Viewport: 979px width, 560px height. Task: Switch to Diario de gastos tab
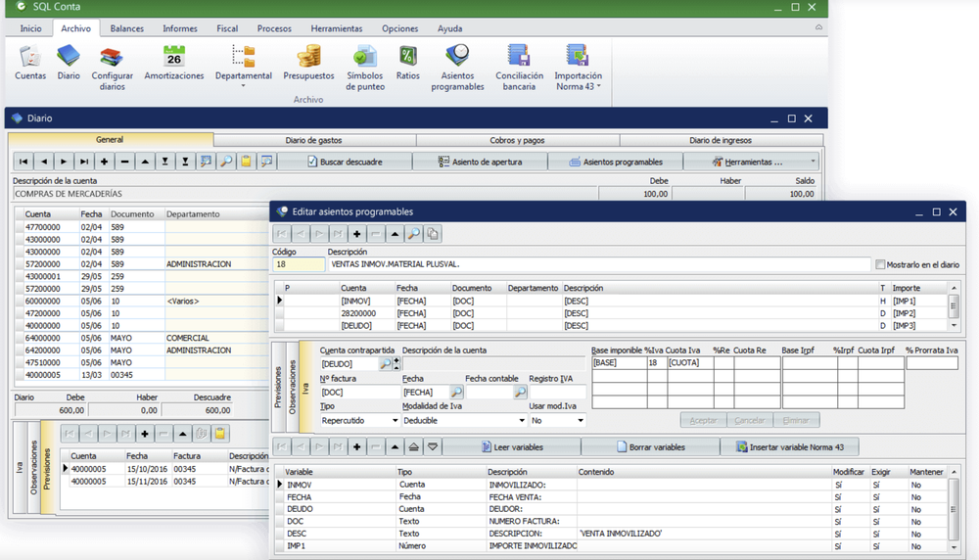[314, 140]
